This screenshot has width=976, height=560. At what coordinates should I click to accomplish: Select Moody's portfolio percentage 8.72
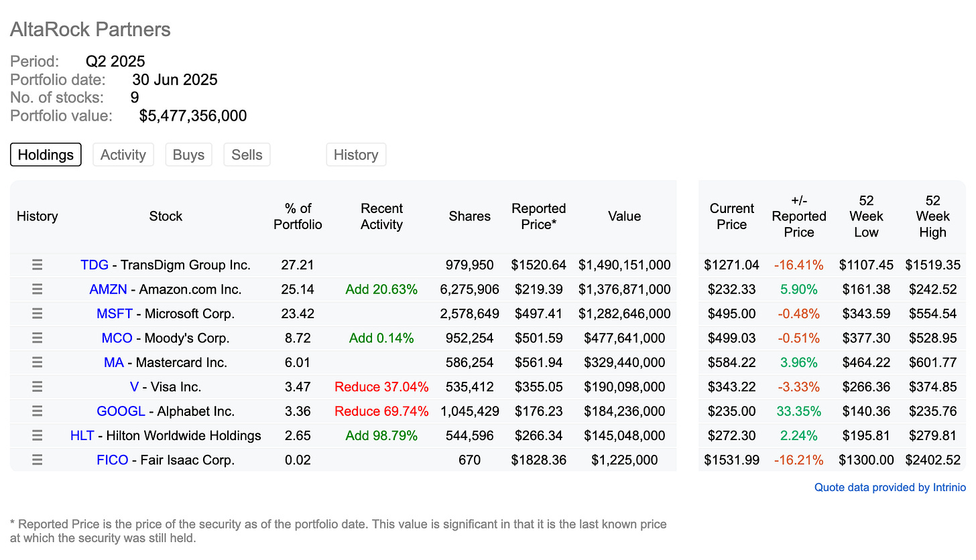point(298,338)
